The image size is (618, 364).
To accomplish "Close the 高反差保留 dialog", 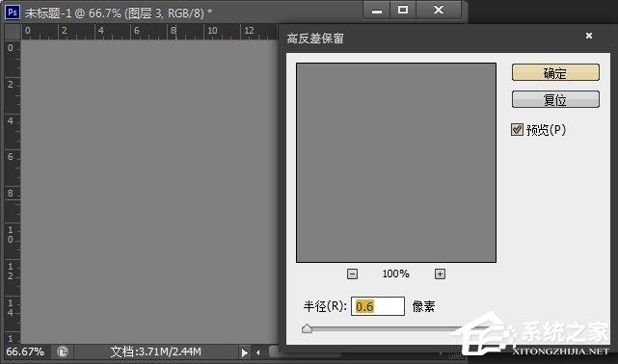I will [589, 36].
